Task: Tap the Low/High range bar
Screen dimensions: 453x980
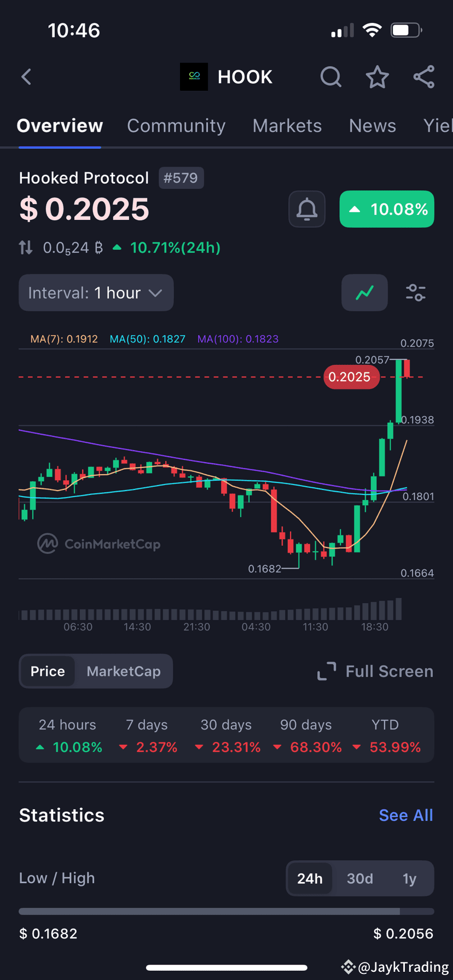Action: [x=226, y=911]
